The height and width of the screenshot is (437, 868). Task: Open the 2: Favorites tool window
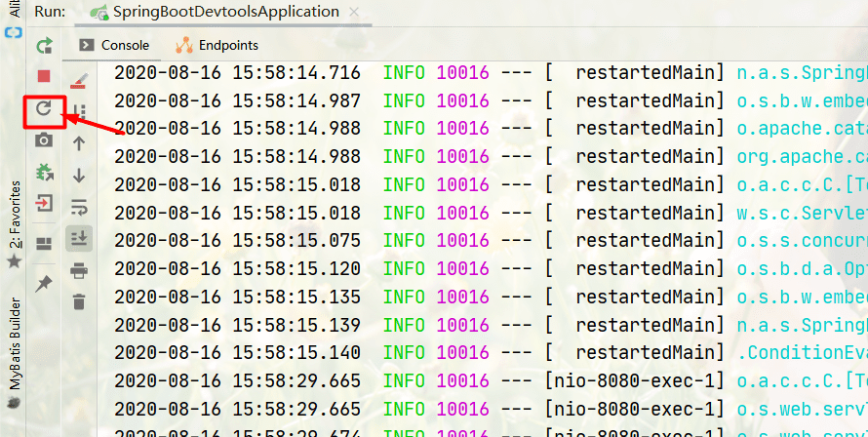tap(15, 215)
